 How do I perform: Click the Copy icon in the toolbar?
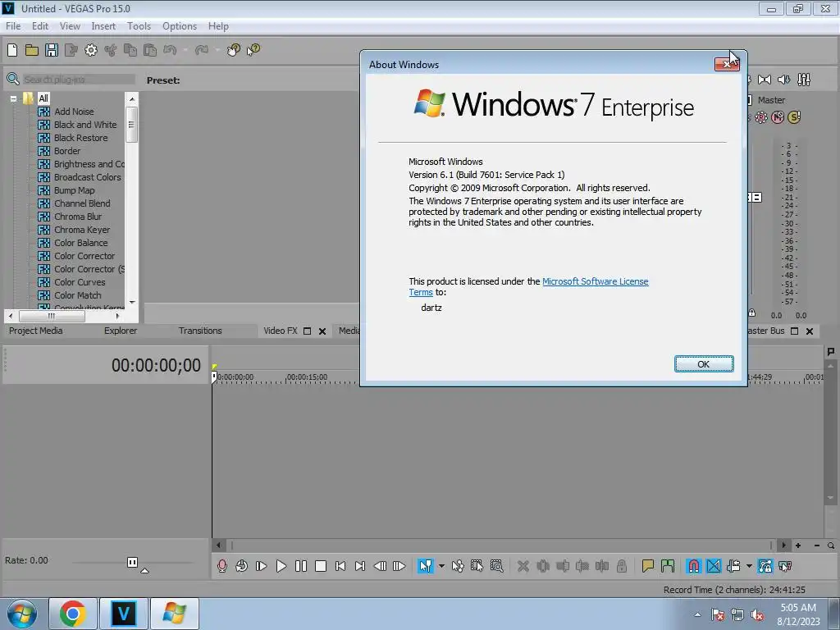tap(130, 50)
